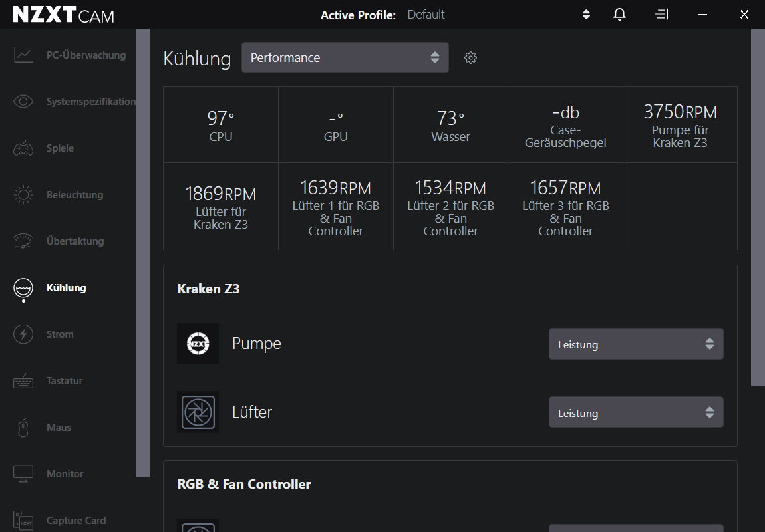The height and width of the screenshot is (532, 765).
Task: Open Beleuchtung sun icon in sidebar
Action: pyautogui.click(x=23, y=195)
